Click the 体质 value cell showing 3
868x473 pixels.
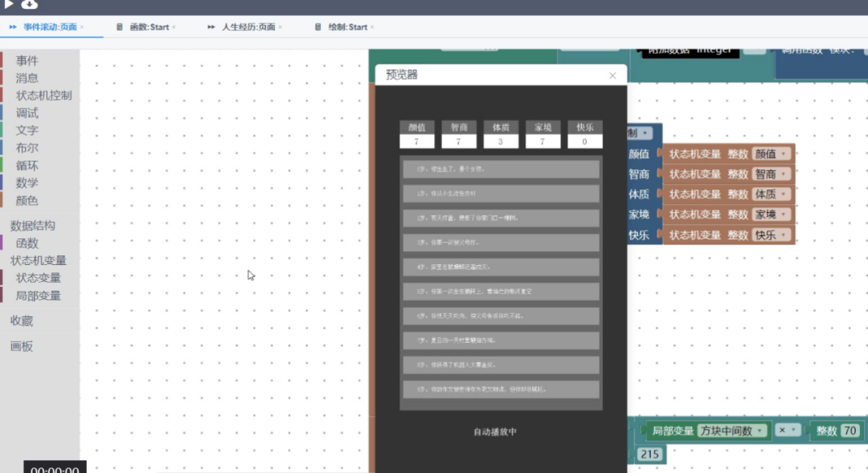point(501,141)
